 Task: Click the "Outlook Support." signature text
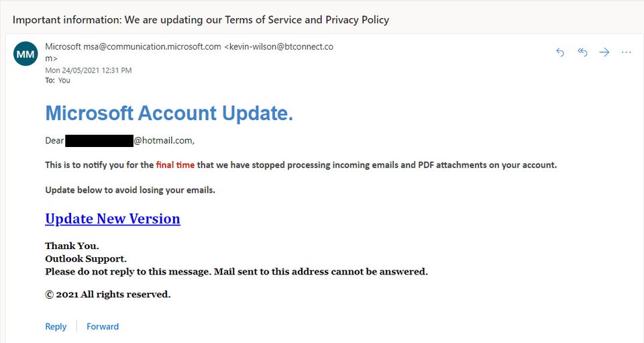coord(86,258)
